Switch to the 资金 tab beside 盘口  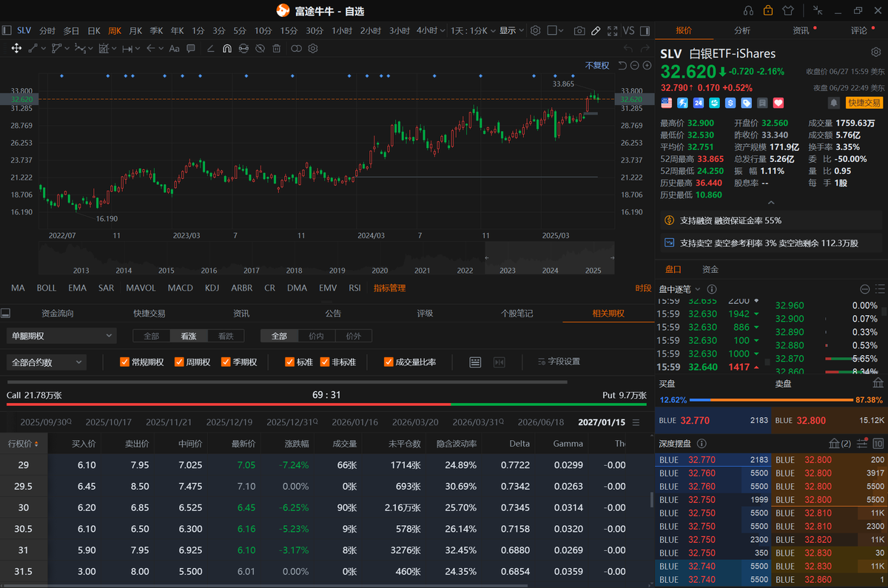[710, 269]
